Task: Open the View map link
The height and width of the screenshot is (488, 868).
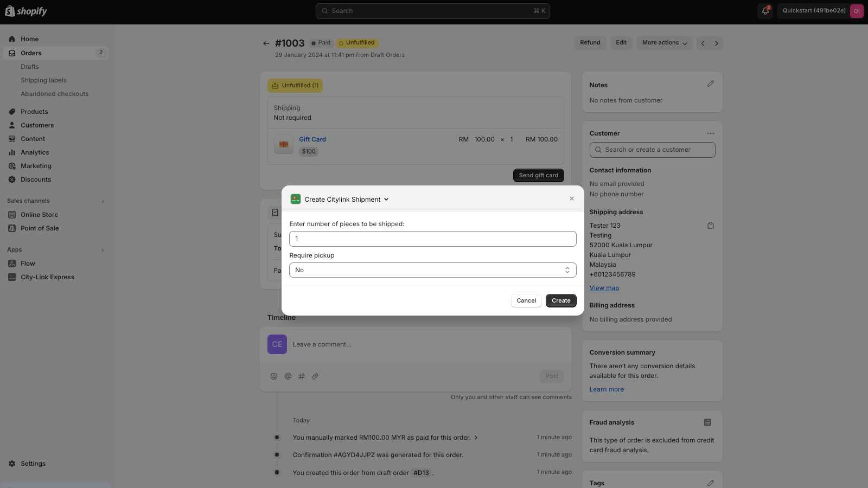Action: 604,288
